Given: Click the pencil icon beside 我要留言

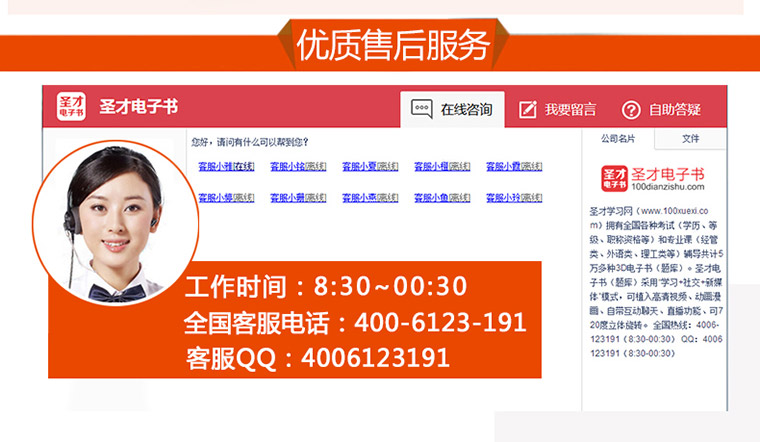Looking at the screenshot, I should click(528, 109).
